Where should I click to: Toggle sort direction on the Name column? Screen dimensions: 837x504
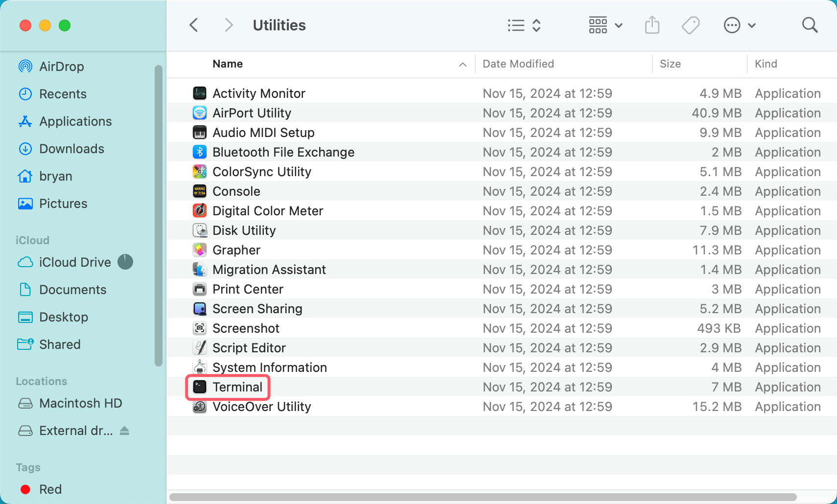[462, 64]
